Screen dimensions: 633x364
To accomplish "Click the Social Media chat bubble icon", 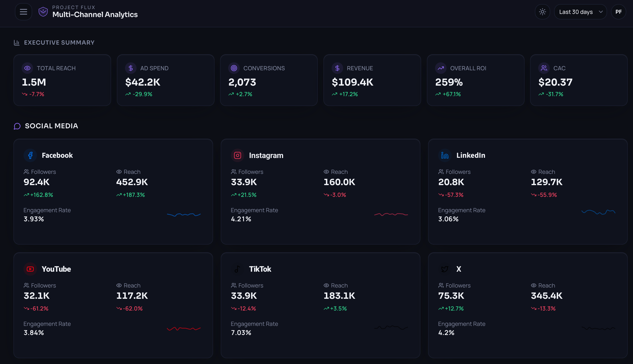I will [17, 126].
